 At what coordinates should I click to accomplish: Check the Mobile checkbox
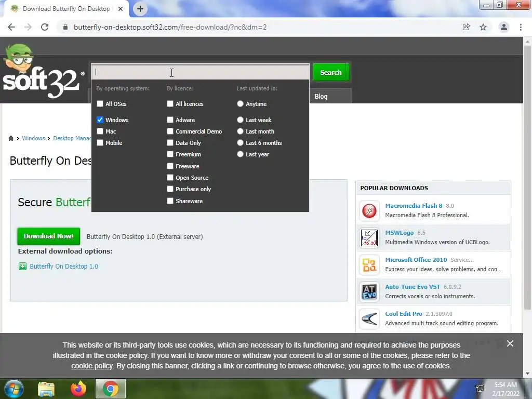pos(100,143)
